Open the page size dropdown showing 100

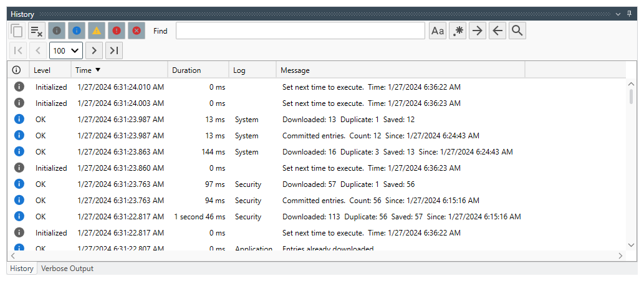66,50
